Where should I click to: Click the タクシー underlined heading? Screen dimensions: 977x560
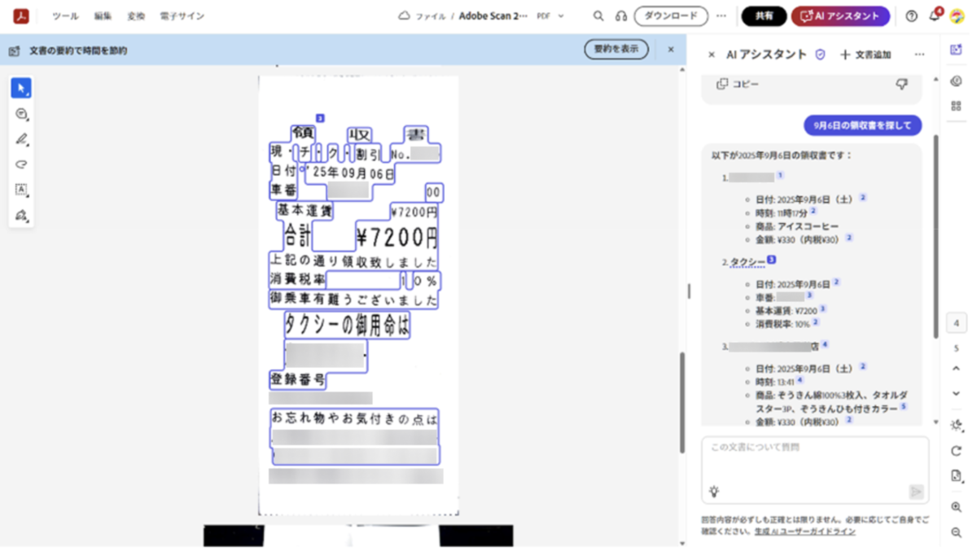click(x=747, y=262)
